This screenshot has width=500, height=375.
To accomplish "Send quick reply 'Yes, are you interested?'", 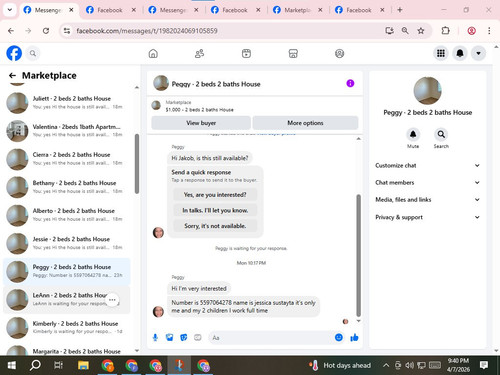I will pyautogui.click(x=215, y=195).
